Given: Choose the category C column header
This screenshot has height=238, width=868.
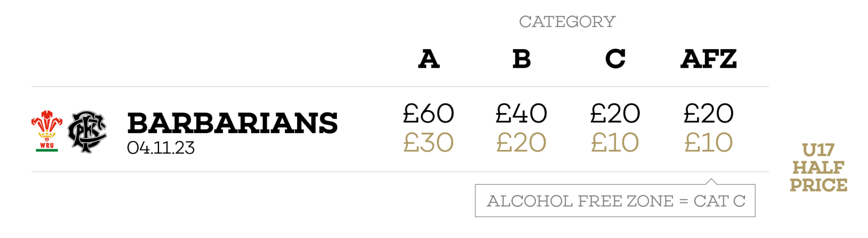Looking at the screenshot, I should [x=615, y=59].
